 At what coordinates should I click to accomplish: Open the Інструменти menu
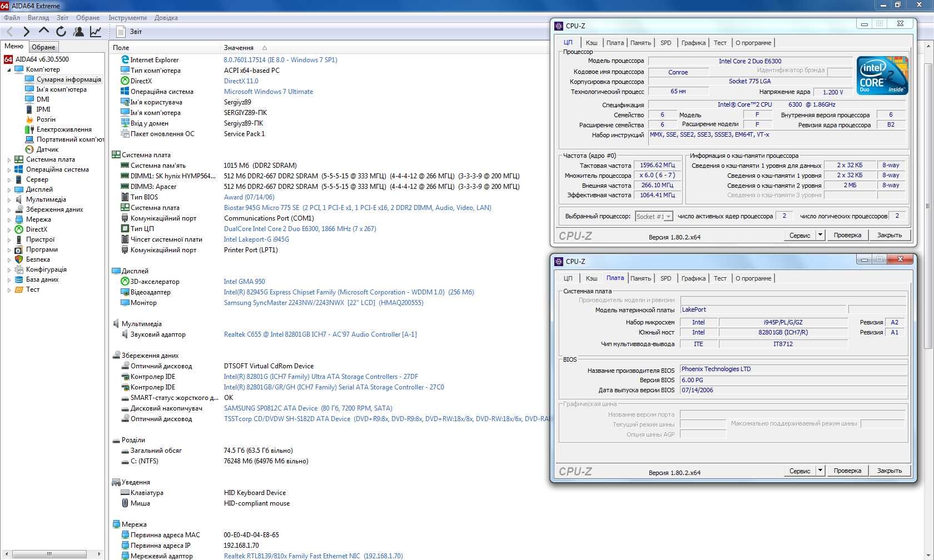pyautogui.click(x=128, y=18)
